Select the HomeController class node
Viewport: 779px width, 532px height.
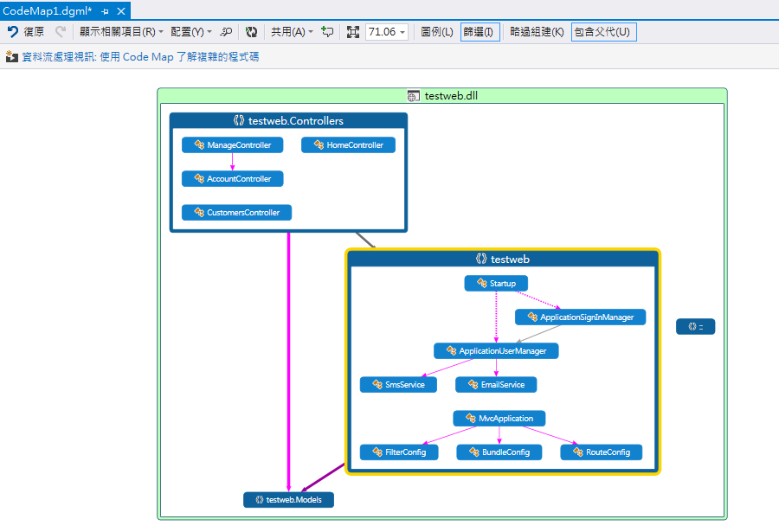(x=348, y=145)
